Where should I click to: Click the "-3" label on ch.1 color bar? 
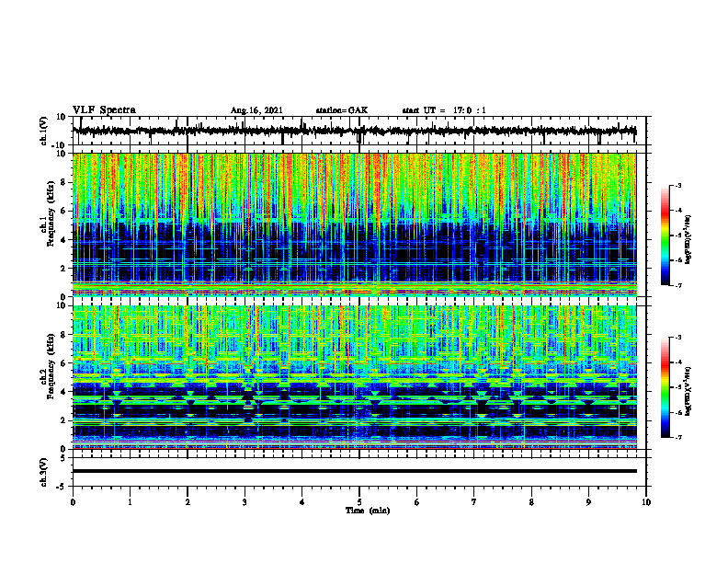677,185
